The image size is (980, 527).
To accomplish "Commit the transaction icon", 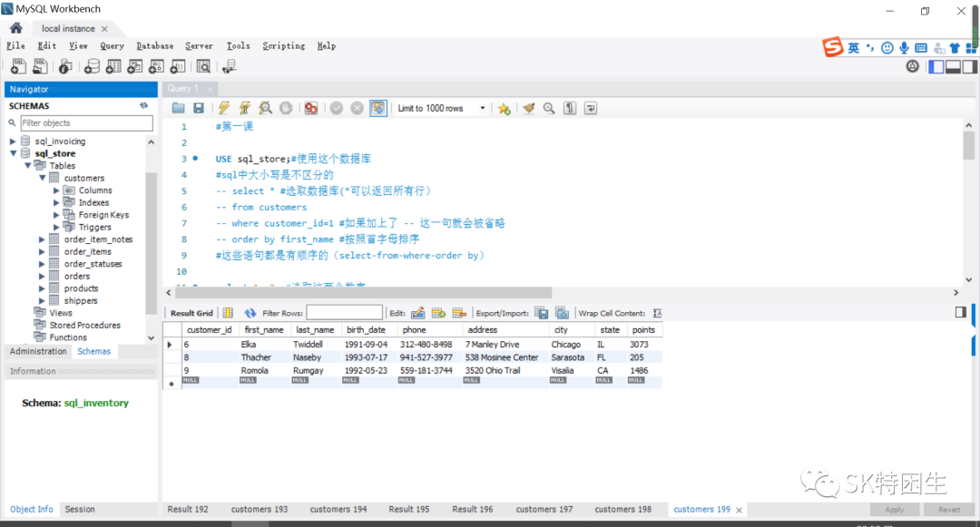I will [x=337, y=108].
